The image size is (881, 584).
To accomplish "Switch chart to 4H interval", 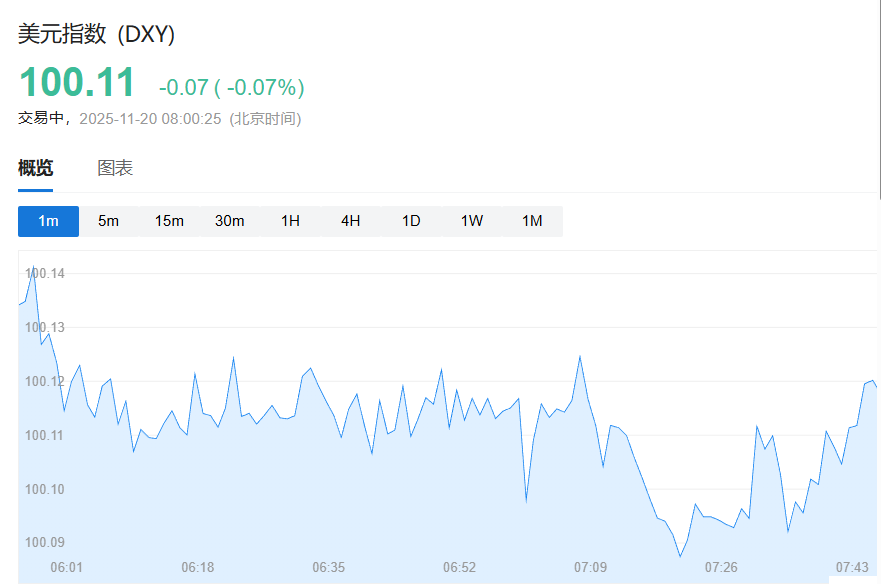I will click(x=350, y=221).
